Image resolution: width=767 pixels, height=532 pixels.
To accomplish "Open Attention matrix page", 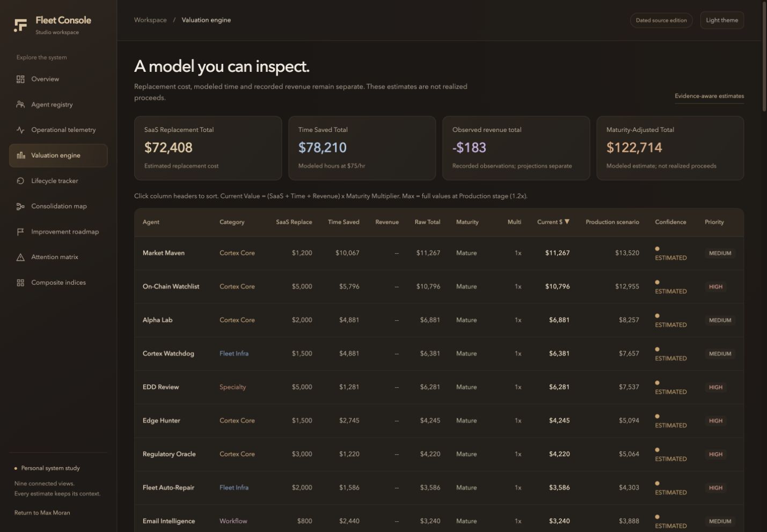I will (x=58, y=257).
